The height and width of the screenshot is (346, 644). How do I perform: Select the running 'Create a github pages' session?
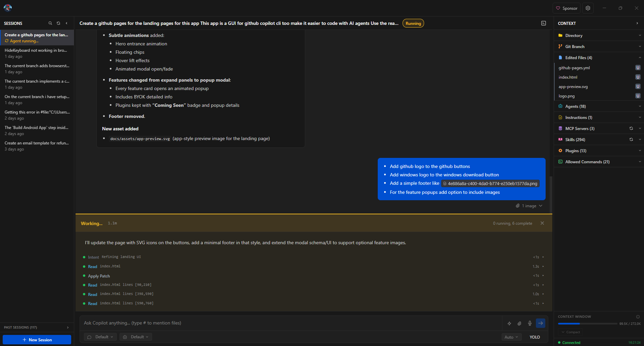[37, 38]
